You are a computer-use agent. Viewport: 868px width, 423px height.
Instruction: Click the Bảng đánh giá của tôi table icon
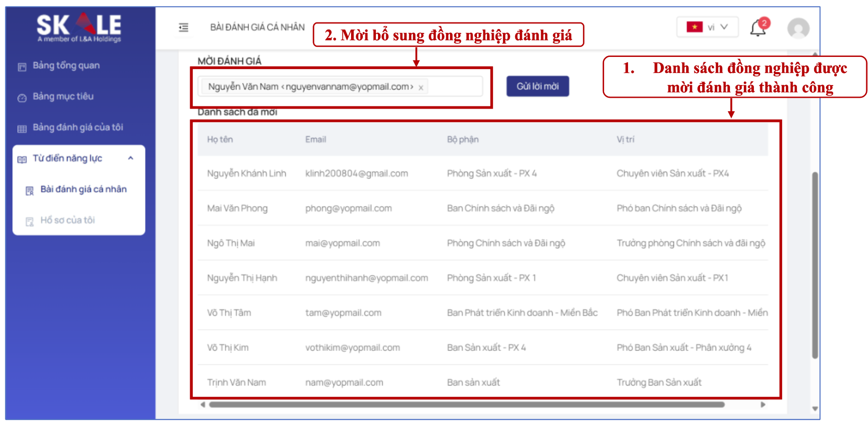tap(22, 129)
